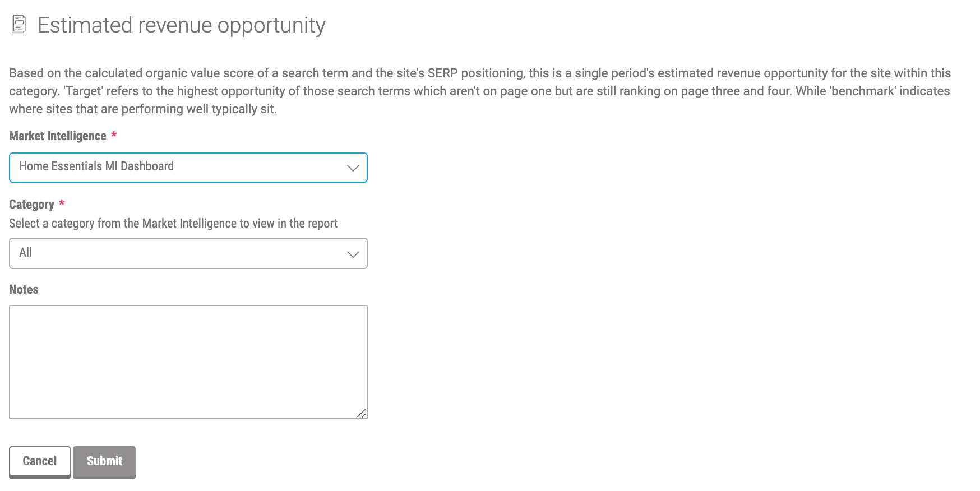This screenshot has height=491, width=980.
Task: Click the red asterisk beside Category
Action: (62, 203)
